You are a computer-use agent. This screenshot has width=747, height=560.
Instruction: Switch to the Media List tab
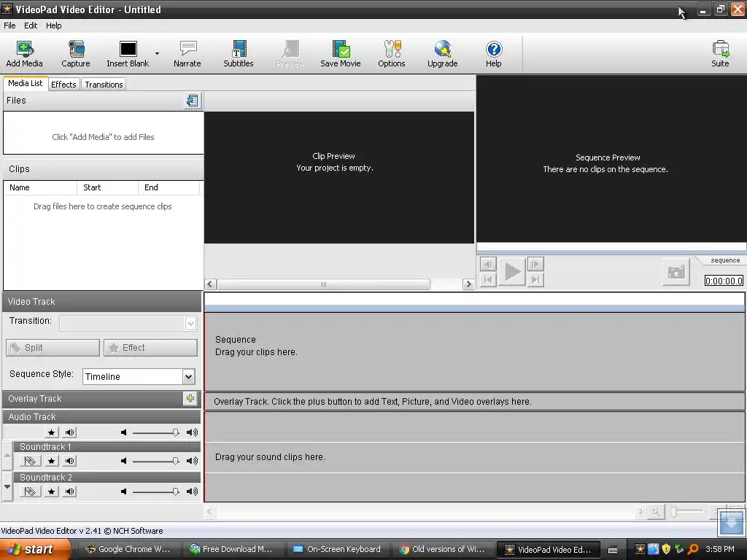point(26,83)
